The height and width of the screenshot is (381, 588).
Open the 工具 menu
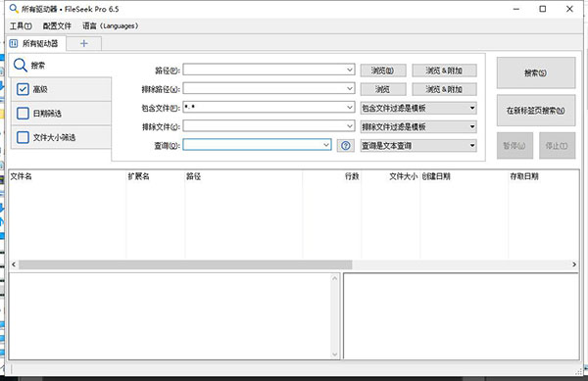pyautogui.click(x=21, y=25)
